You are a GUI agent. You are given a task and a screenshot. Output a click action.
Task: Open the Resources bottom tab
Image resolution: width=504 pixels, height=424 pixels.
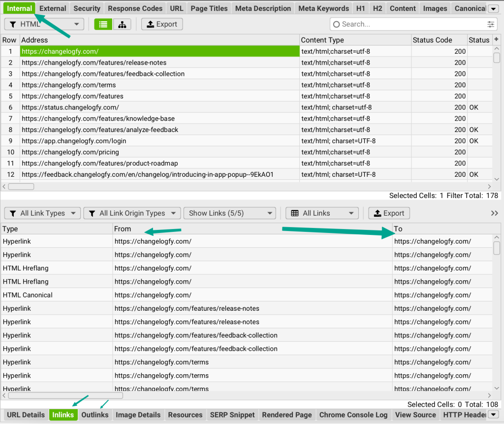185,415
